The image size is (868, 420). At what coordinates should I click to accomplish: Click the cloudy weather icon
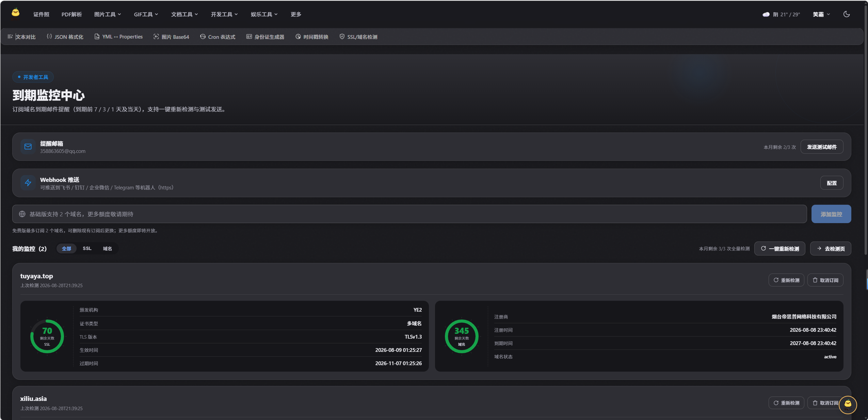[766, 14]
